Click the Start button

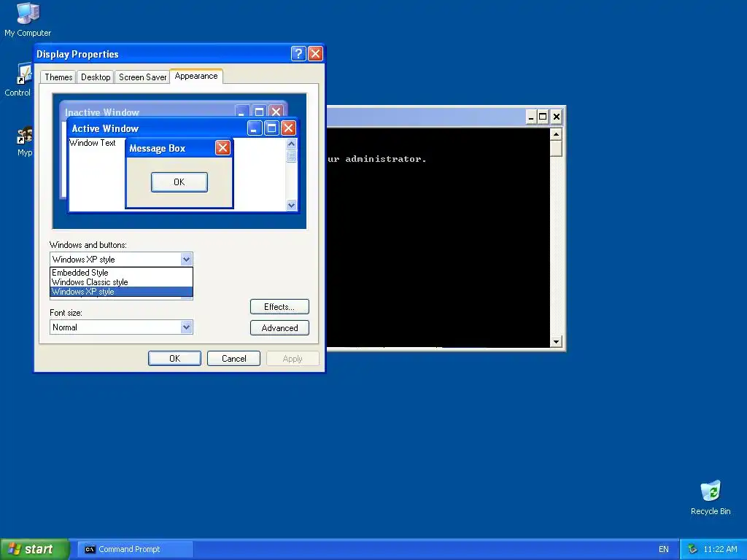pyautogui.click(x=34, y=549)
